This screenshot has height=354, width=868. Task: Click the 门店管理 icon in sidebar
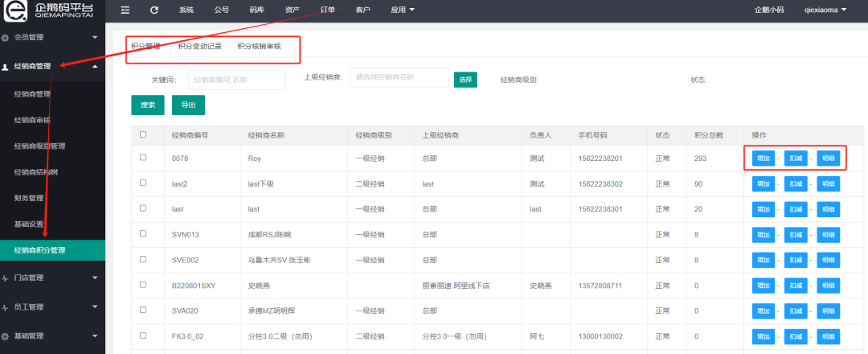pyautogui.click(x=6, y=278)
